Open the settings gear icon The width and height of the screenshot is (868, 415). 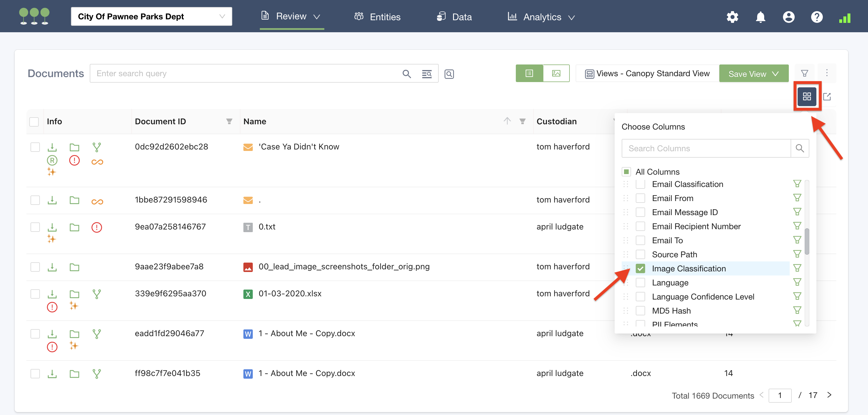(732, 17)
